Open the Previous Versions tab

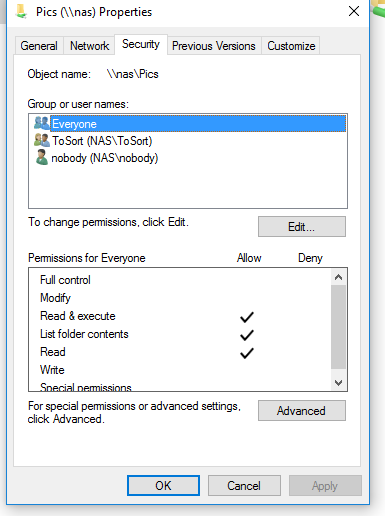click(214, 46)
